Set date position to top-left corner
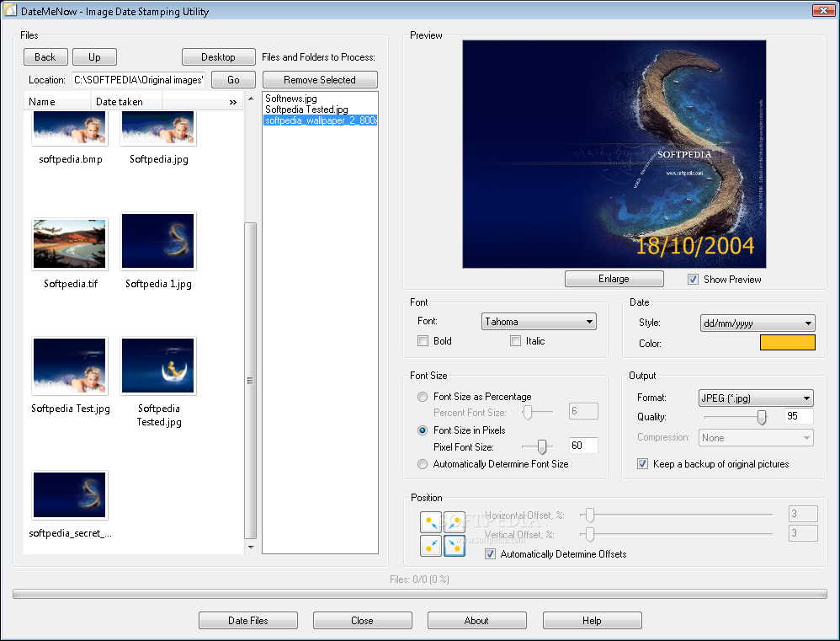840x641 pixels. coord(431,522)
